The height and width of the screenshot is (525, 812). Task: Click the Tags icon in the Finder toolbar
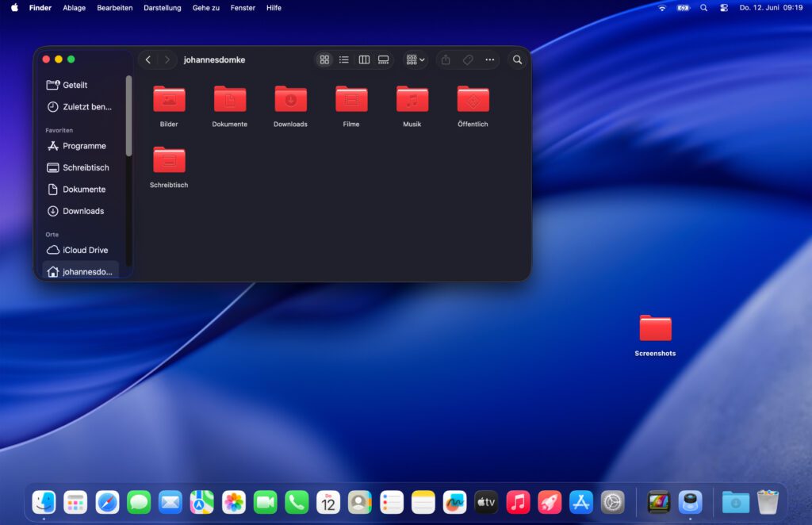(467, 59)
